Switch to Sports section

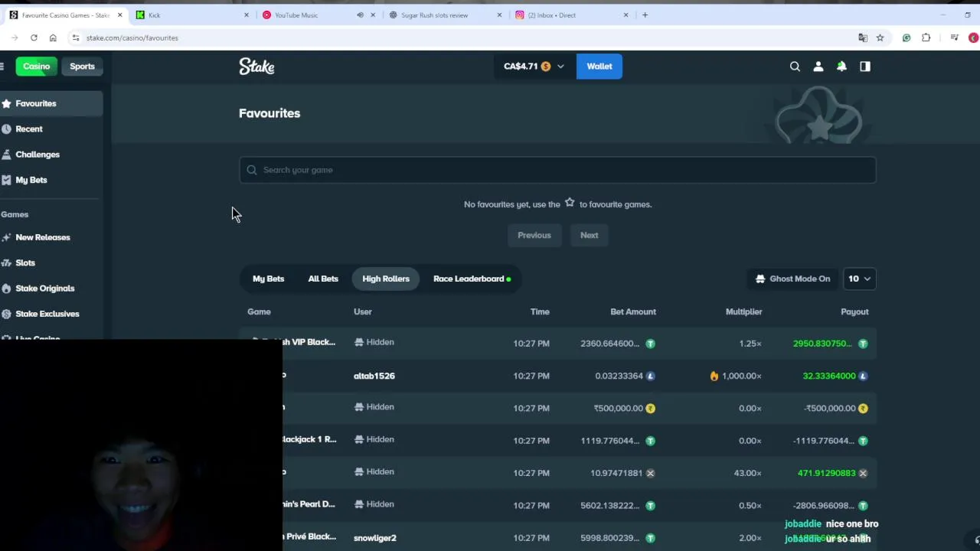[82, 67]
